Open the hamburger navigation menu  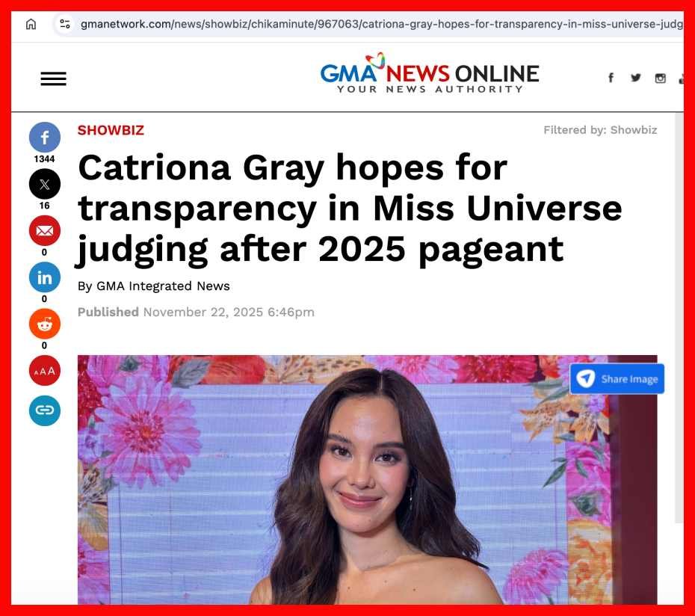point(54,78)
